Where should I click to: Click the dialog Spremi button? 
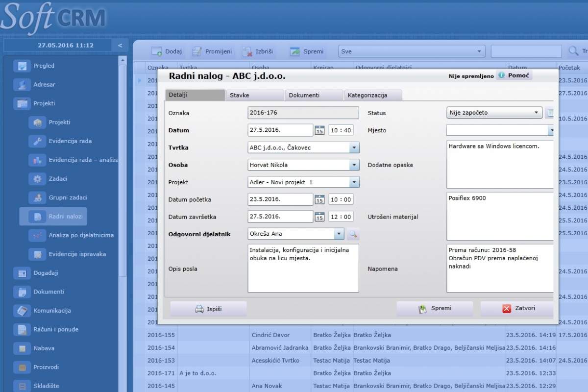pyautogui.click(x=435, y=309)
